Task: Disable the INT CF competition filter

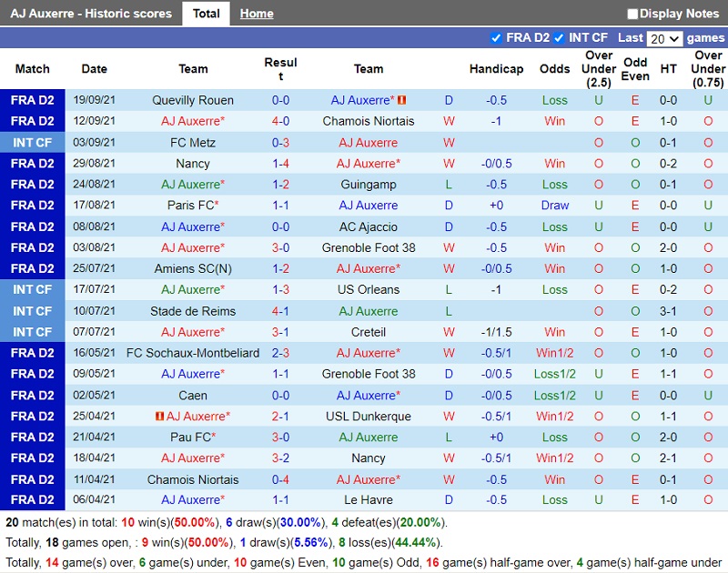Action: (x=559, y=37)
